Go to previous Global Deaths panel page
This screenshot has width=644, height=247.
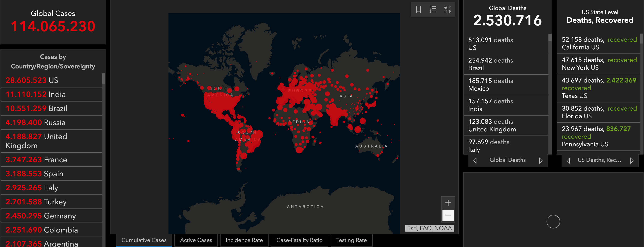pos(475,160)
